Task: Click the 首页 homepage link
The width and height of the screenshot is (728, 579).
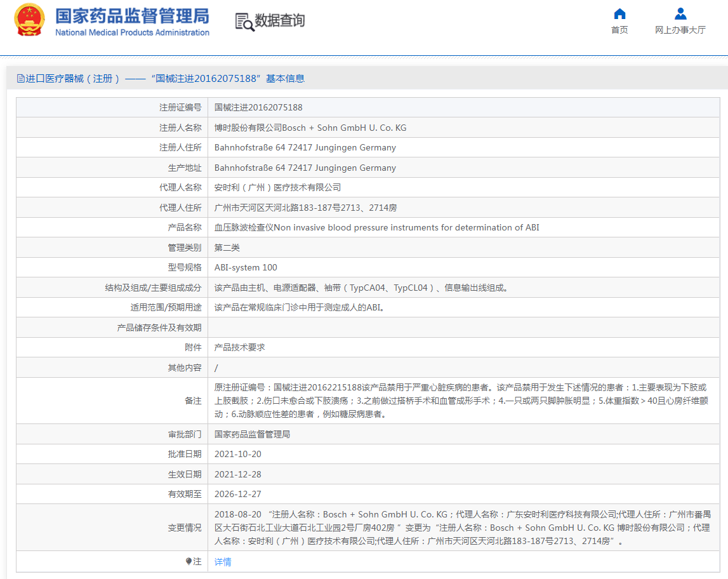Action: coord(619,30)
